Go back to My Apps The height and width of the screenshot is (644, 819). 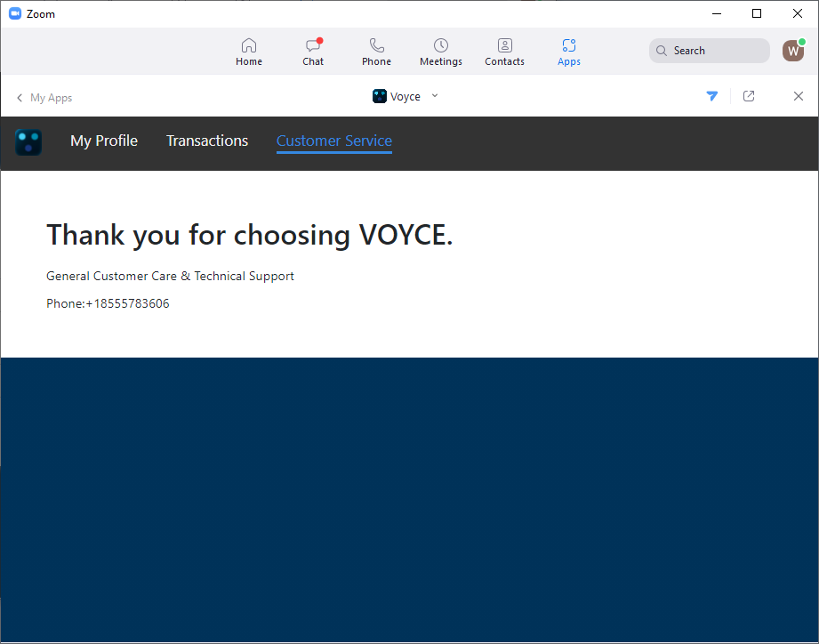52,97
